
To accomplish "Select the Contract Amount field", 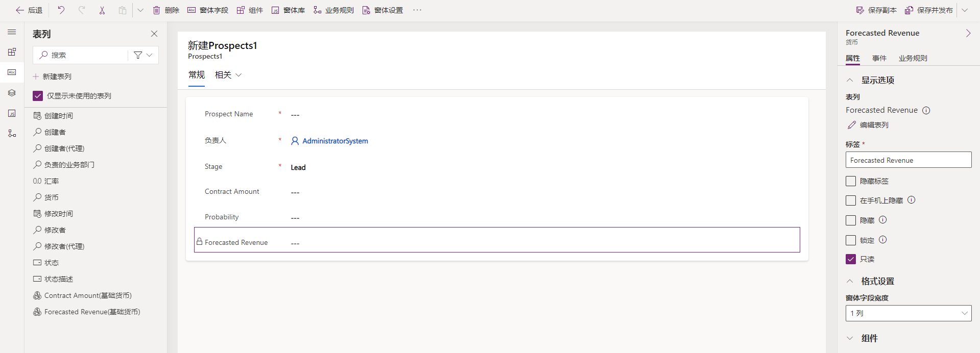I will [x=497, y=192].
